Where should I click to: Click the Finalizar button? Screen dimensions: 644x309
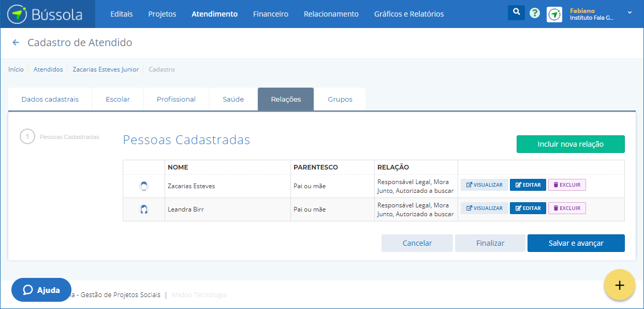coord(490,243)
